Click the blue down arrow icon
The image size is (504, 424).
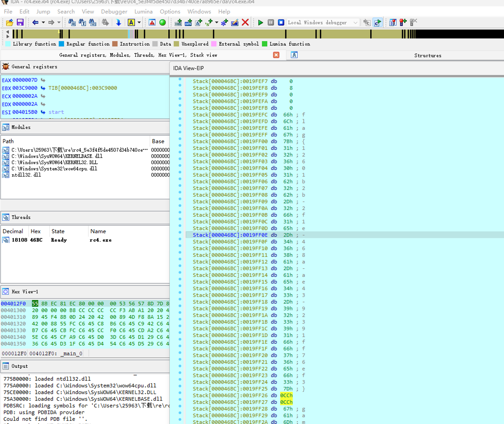coord(118,23)
